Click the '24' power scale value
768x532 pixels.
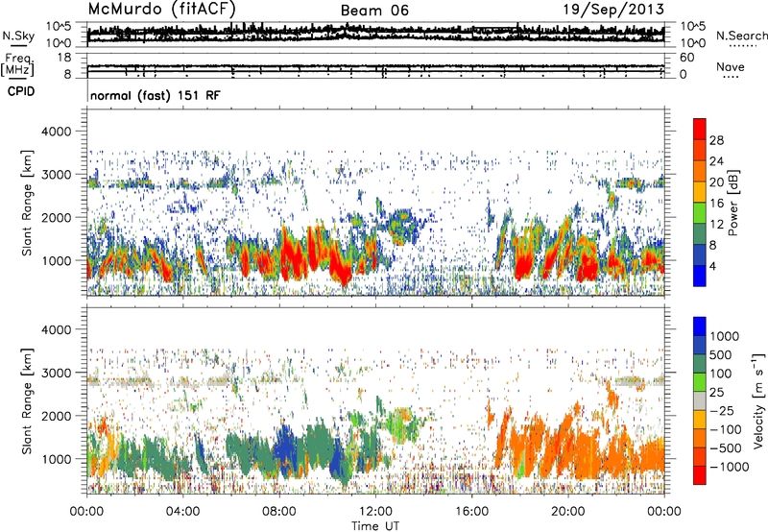[x=716, y=161]
